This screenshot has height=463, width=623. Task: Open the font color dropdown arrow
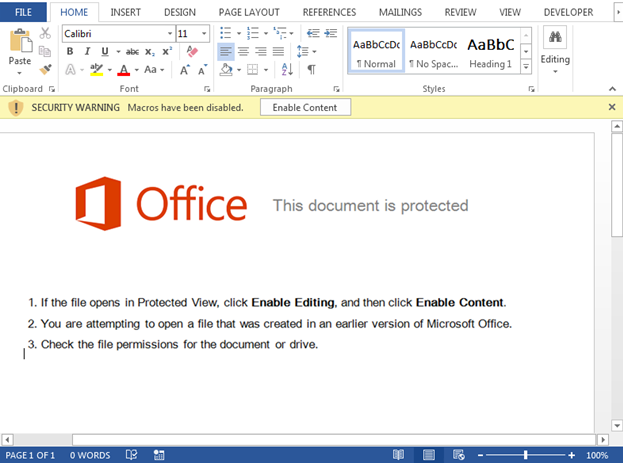click(136, 70)
